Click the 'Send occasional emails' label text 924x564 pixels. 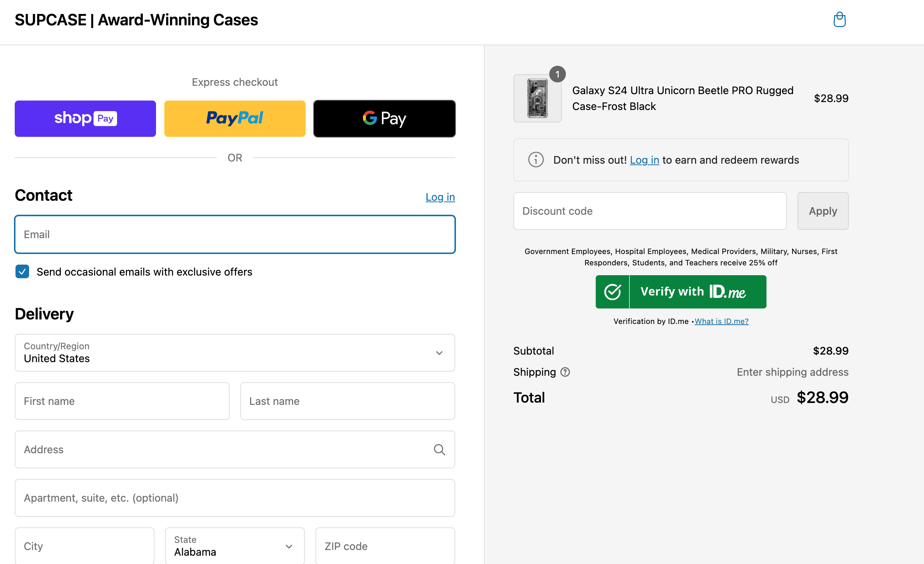pos(144,272)
